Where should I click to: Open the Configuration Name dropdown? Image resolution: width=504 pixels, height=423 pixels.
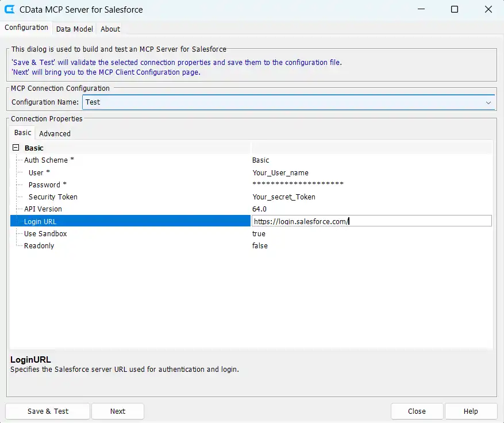488,102
